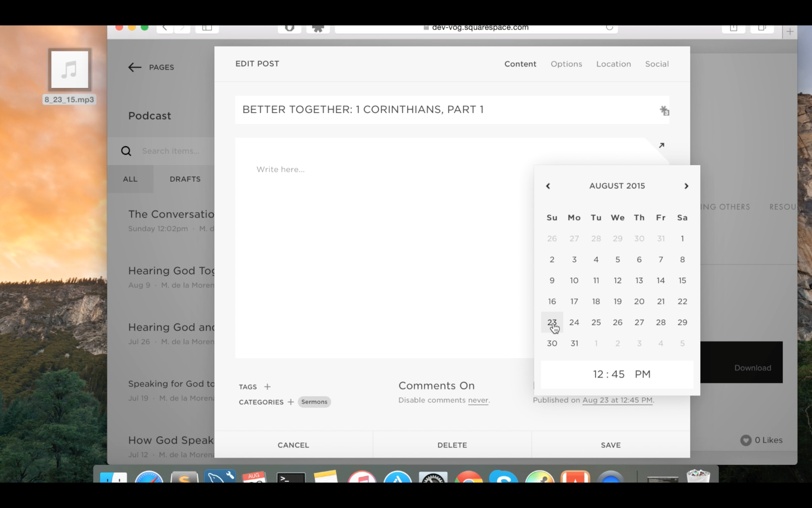The height and width of the screenshot is (508, 812).
Task: Add a tag with the TAGS plus
Action: click(x=267, y=387)
